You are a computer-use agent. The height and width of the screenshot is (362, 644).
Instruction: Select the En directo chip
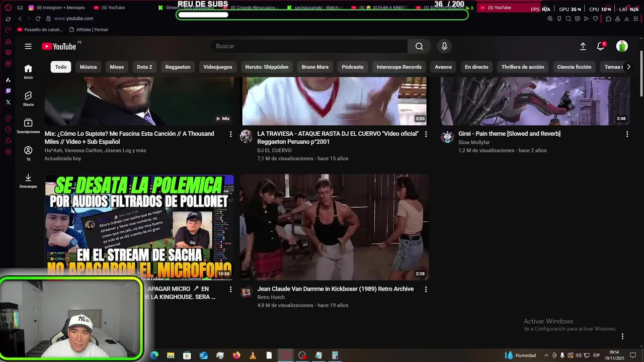pyautogui.click(x=476, y=67)
